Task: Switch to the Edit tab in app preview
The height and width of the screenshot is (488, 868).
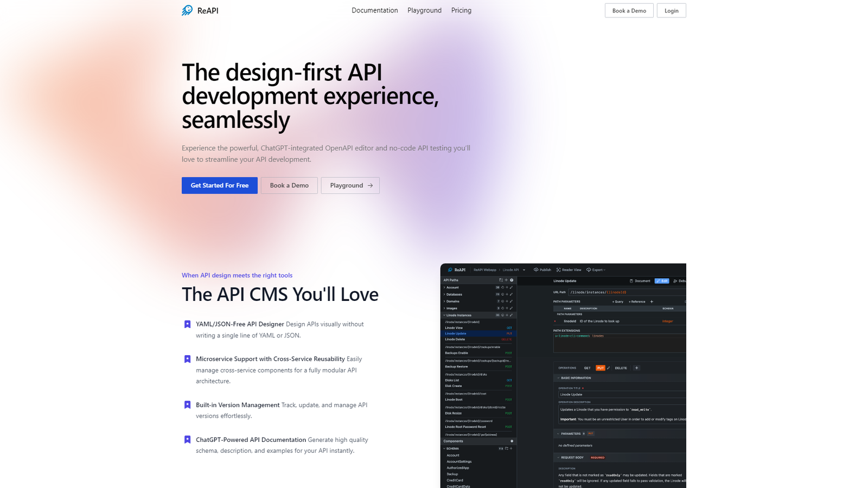Action: (x=662, y=281)
